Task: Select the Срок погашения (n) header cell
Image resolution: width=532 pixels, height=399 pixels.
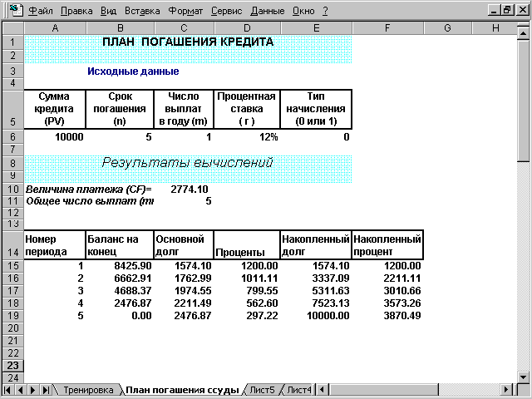Action: click(120, 109)
